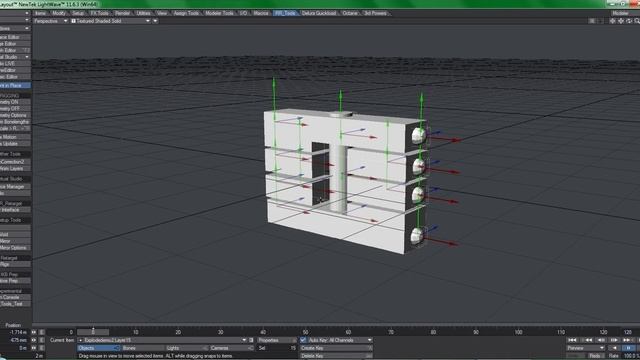Select the top-right sphere object in viewport
Screen dimensions: 640x360
click(418, 136)
